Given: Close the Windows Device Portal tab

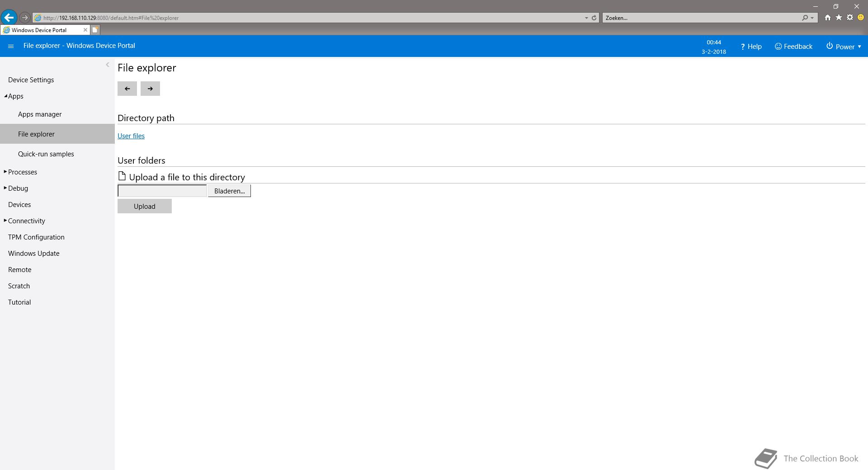Looking at the screenshot, I should point(85,30).
